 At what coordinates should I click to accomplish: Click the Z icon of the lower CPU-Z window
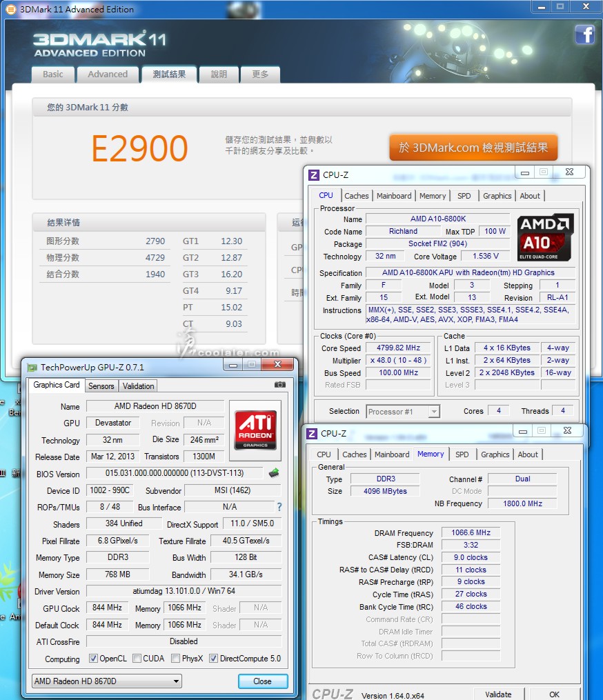tap(312, 434)
